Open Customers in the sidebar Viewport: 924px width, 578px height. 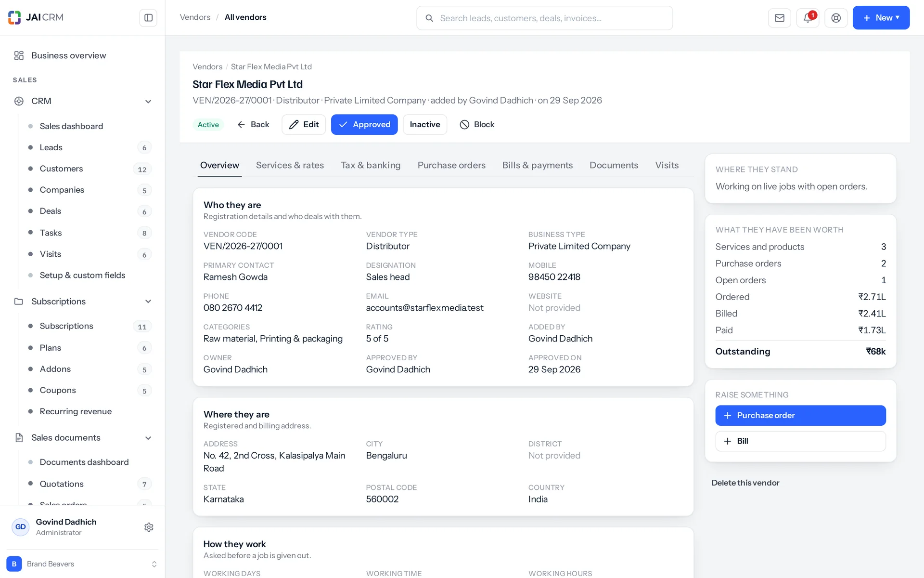click(x=89, y=169)
